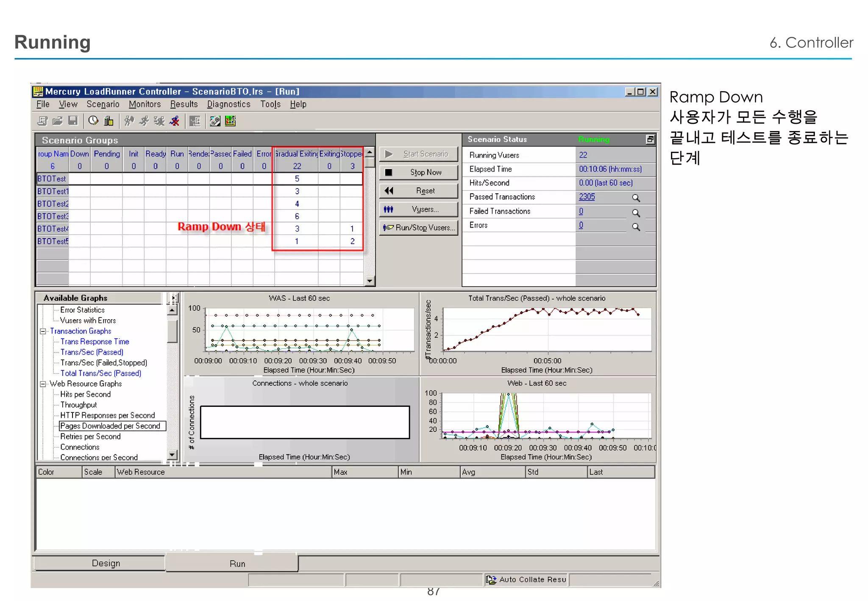
Task: Click the Save scenario floppy icon
Action: point(73,121)
